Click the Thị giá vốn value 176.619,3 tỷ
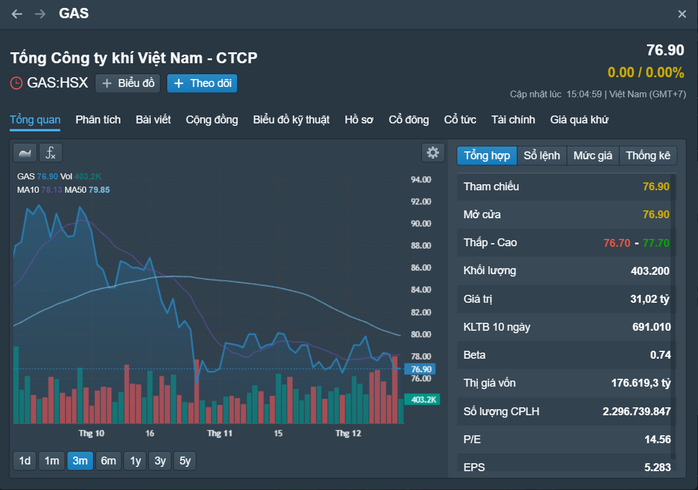The image size is (698, 490). pos(641,383)
